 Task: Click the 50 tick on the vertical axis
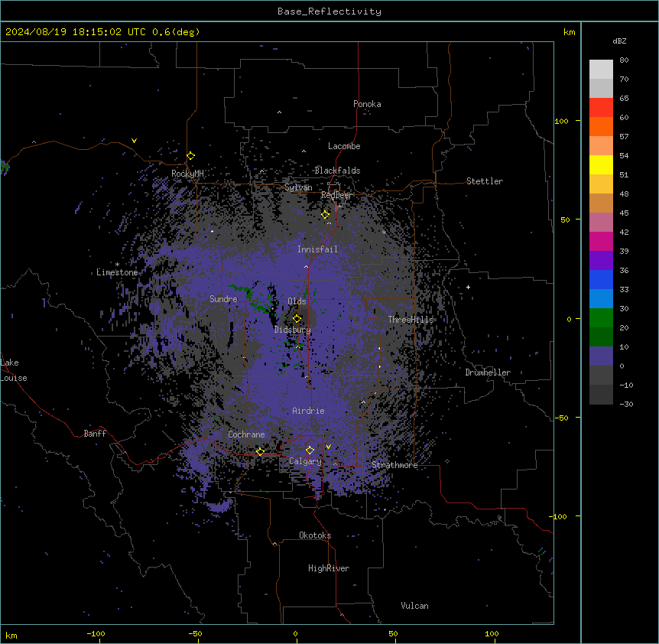(565, 220)
